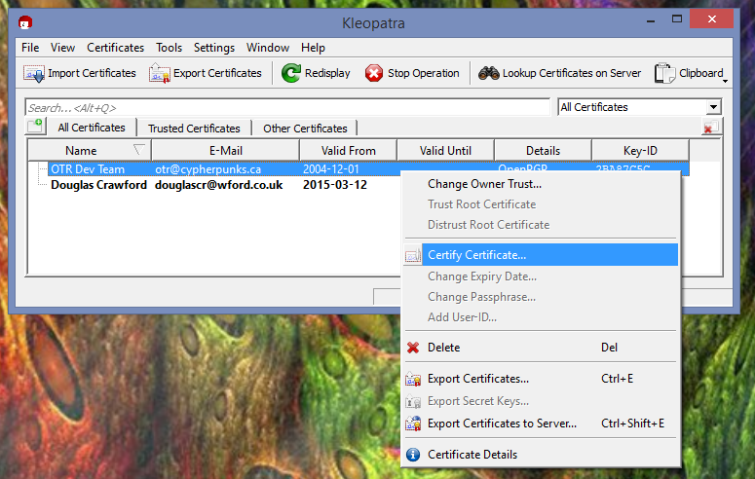Click the green Redisplay refresh icon
Screen dimensions: 755x479
click(291, 73)
